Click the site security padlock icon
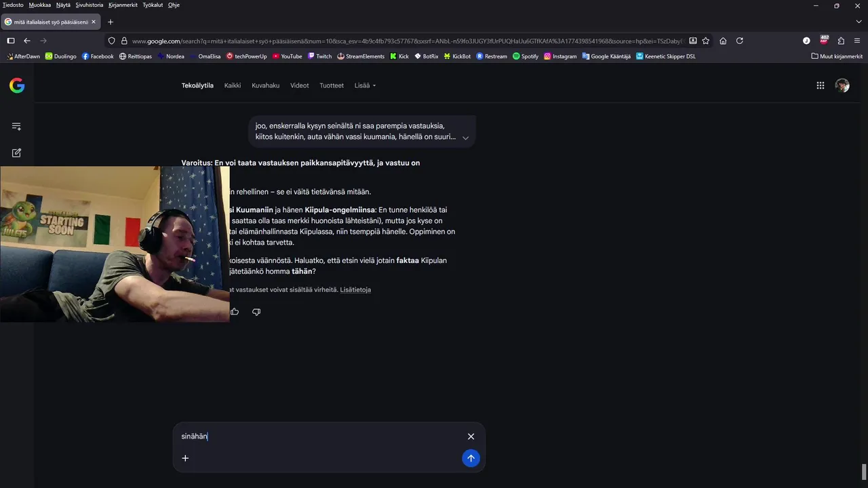The height and width of the screenshot is (488, 868). point(124,41)
